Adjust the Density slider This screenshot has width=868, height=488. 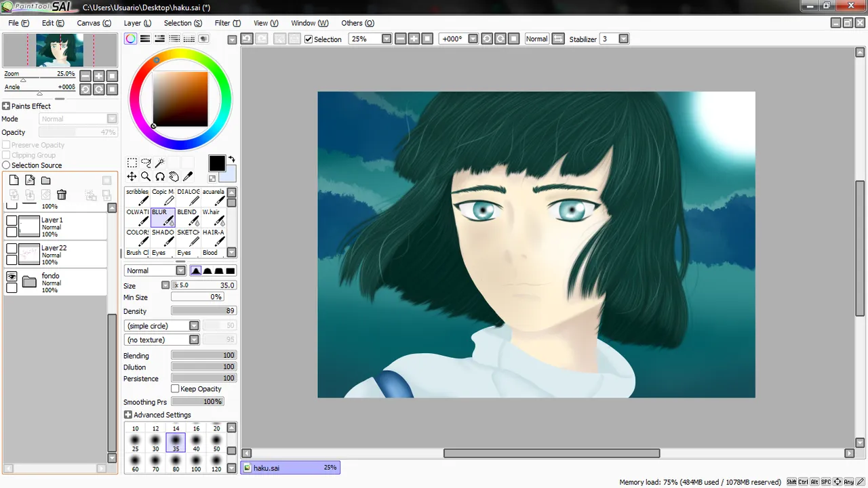[203, 311]
